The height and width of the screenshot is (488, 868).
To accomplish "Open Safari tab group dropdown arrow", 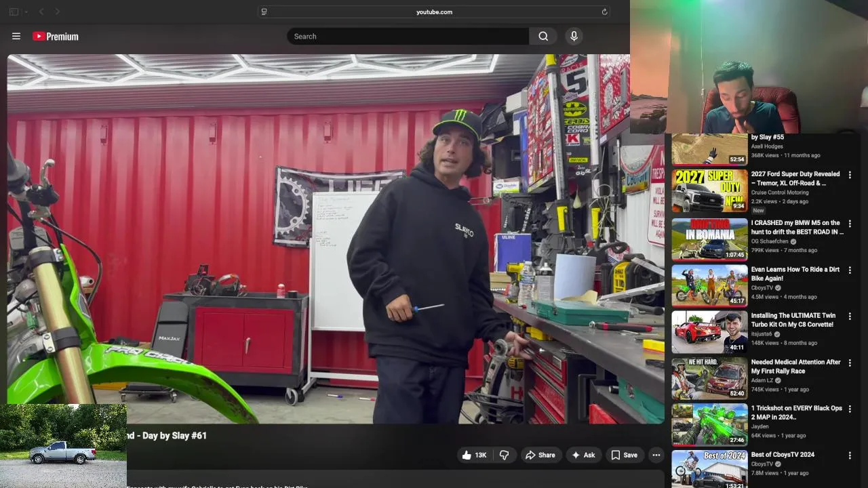I will point(26,12).
